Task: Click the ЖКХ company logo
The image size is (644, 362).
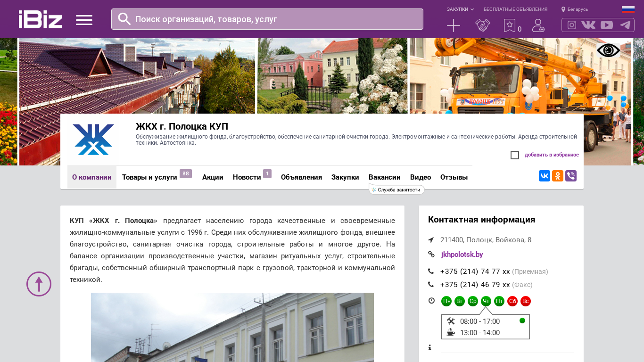Action: (x=93, y=140)
